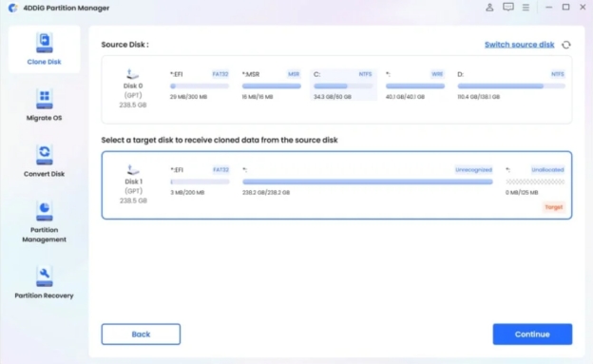The width and height of the screenshot is (593, 364).
Task: Click the 4DDiG logo in title bar
Action: pos(13,8)
